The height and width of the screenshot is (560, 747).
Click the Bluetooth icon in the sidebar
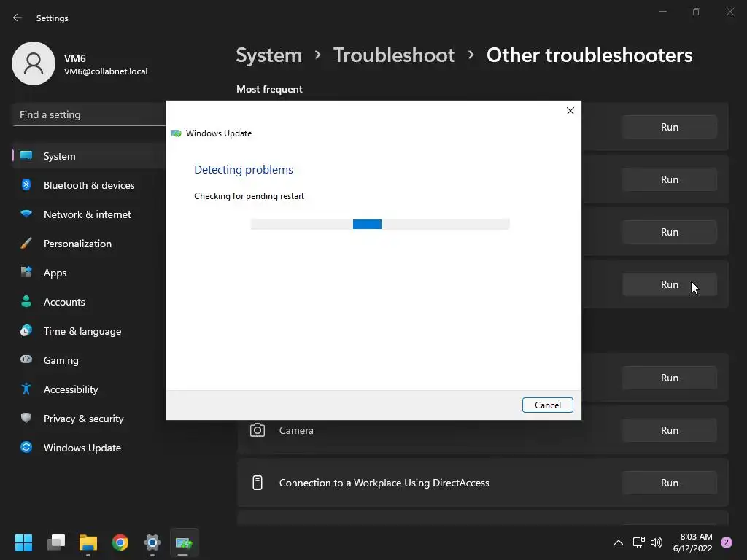click(x=26, y=184)
